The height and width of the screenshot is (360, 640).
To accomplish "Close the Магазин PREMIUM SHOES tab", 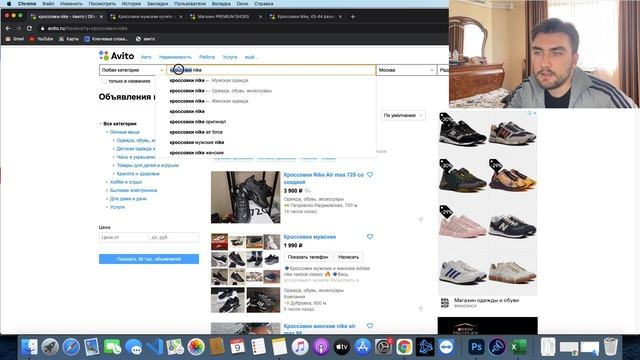I will coord(260,17).
